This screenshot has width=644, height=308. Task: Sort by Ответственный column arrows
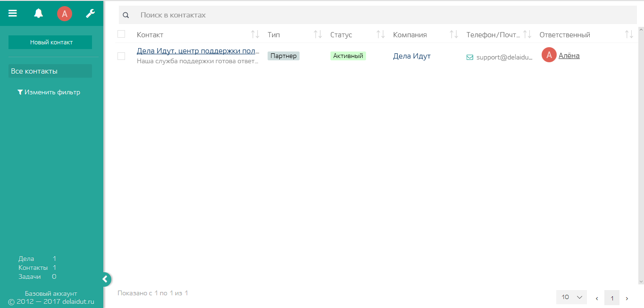(x=629, y=34)
